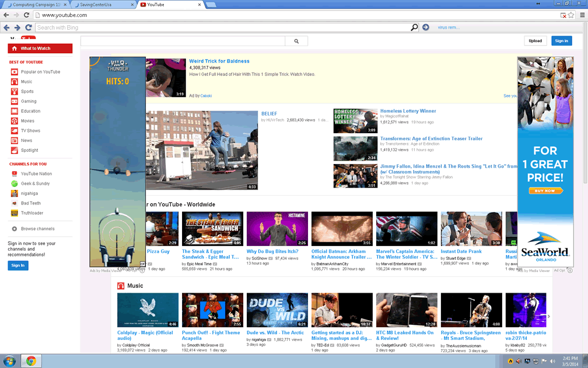The width and height of the screenshot is (588, 368).
Task: Click the top-right Sign in button
Action: point(561,41)
